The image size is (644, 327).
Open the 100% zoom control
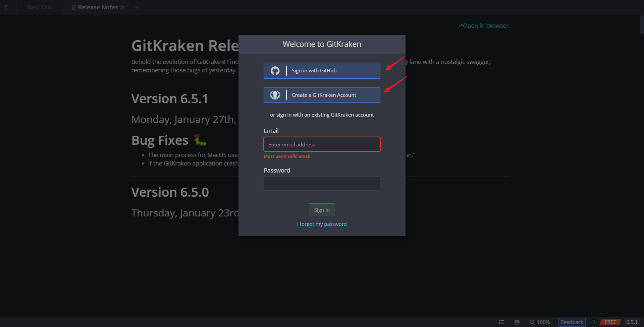[x=540, y=322]
